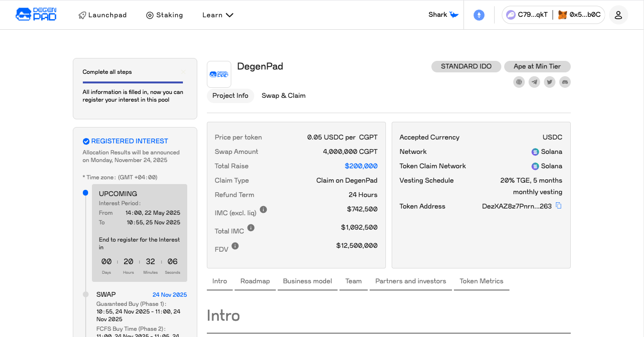Copy the token address
644x337 pixels.
pyautogui.click(x=558, y=206)
